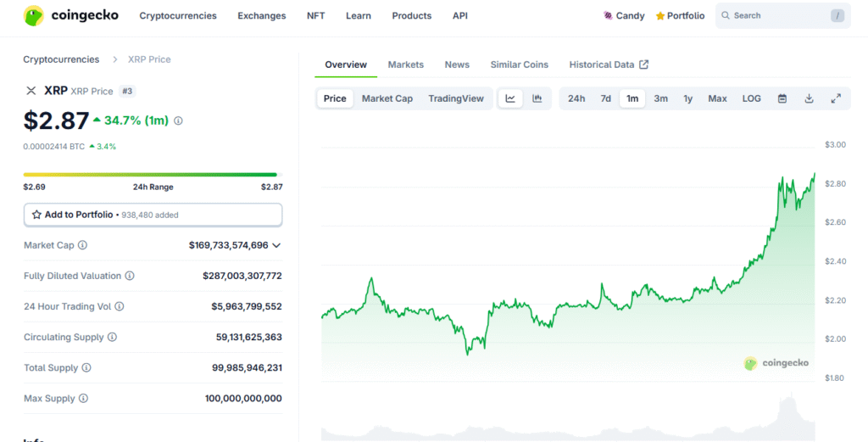Set chart range to 3m
This screenshot has width=868, height=442.
pyautogui.click(x=660, y=98)
